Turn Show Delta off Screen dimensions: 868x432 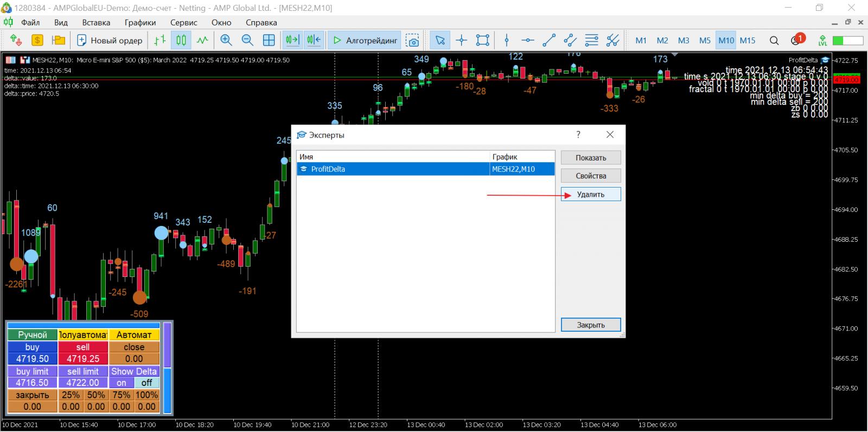point(146,383)
